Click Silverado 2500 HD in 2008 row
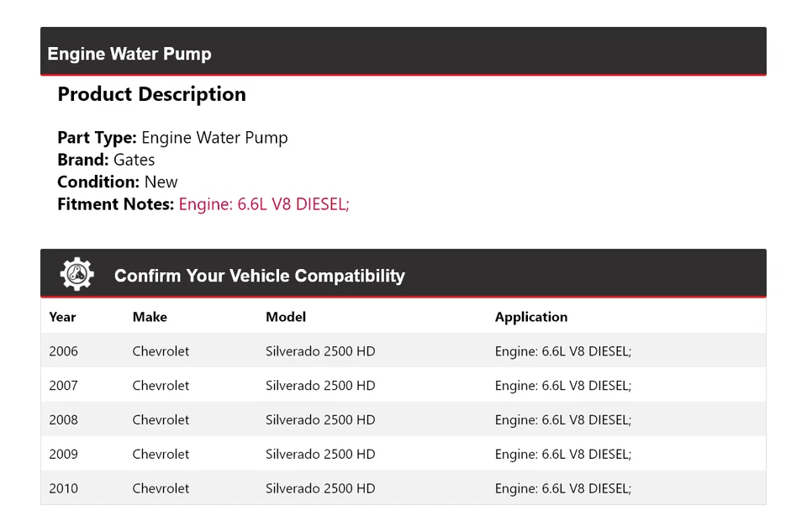This screenshot has height=532, width=807. tap(320, 420)
